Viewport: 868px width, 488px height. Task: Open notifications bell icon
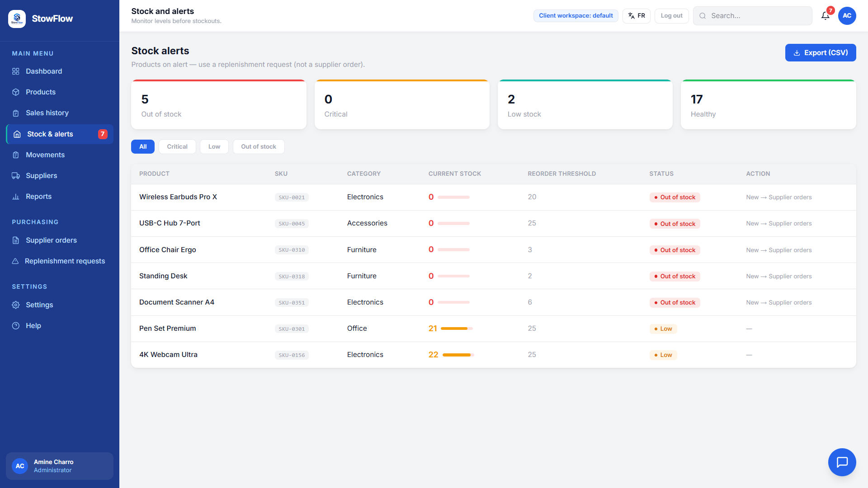coord(825,16)
